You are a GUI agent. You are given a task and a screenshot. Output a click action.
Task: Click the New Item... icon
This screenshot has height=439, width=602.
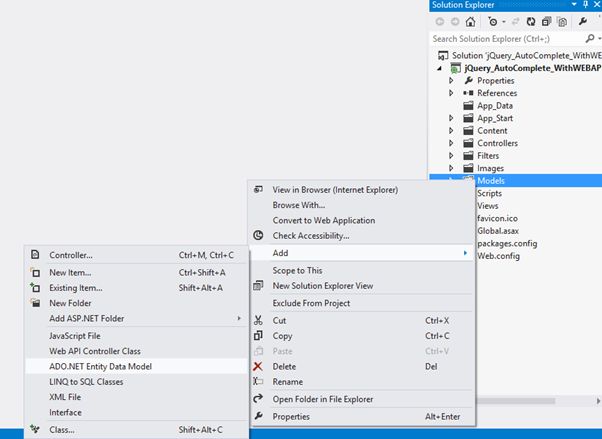(x=35, y=273)
